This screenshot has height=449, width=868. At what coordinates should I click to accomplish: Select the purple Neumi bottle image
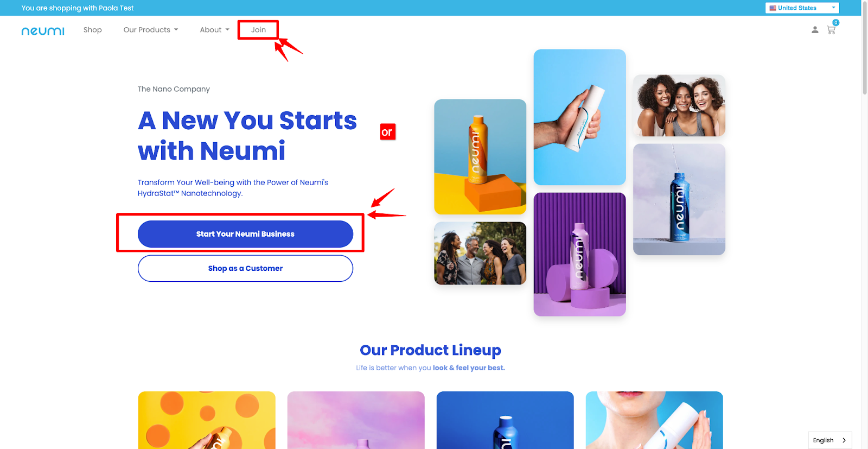[579, 254]
